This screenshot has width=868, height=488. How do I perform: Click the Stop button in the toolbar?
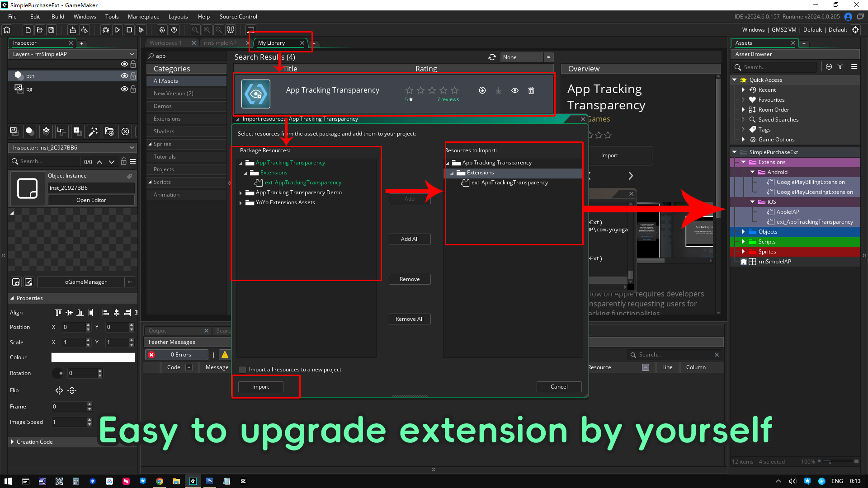(x=130, y=30)
